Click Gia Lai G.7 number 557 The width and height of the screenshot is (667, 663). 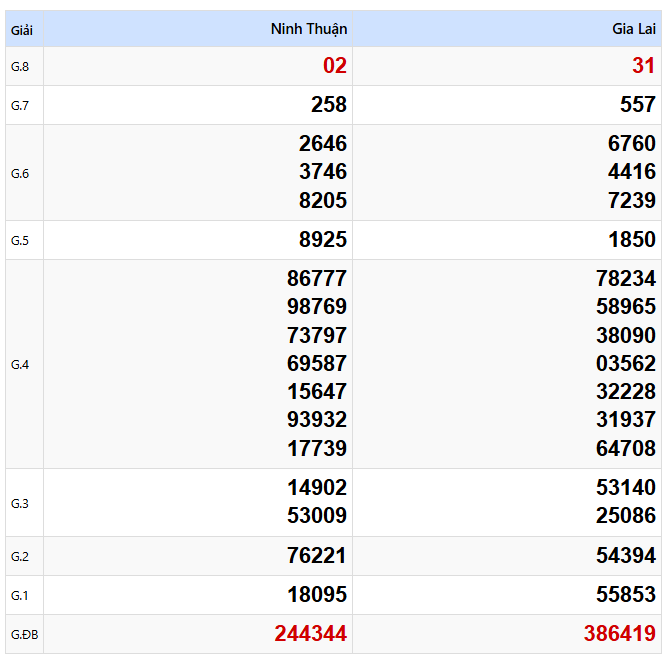coord(638,105)
